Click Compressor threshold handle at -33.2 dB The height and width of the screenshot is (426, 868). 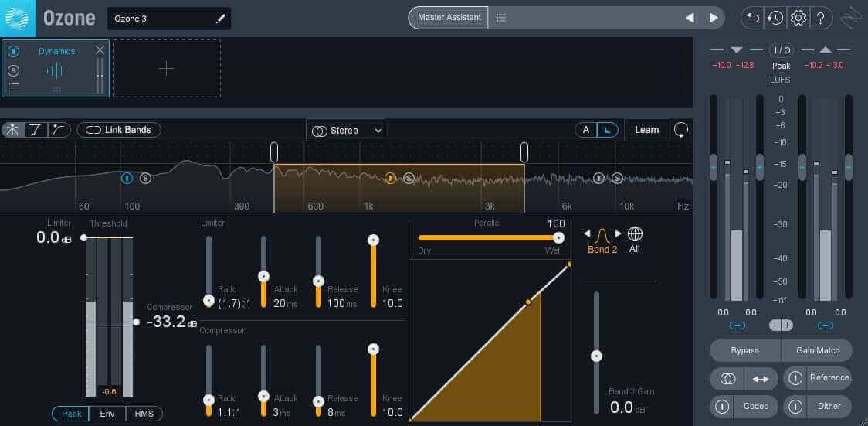click(x=136, y=322)
